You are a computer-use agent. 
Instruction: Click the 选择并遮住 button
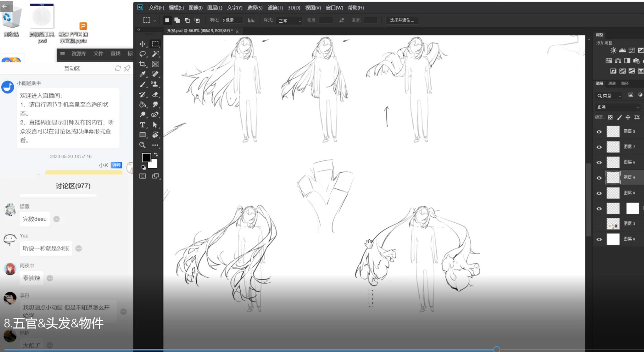pos(402,20)
